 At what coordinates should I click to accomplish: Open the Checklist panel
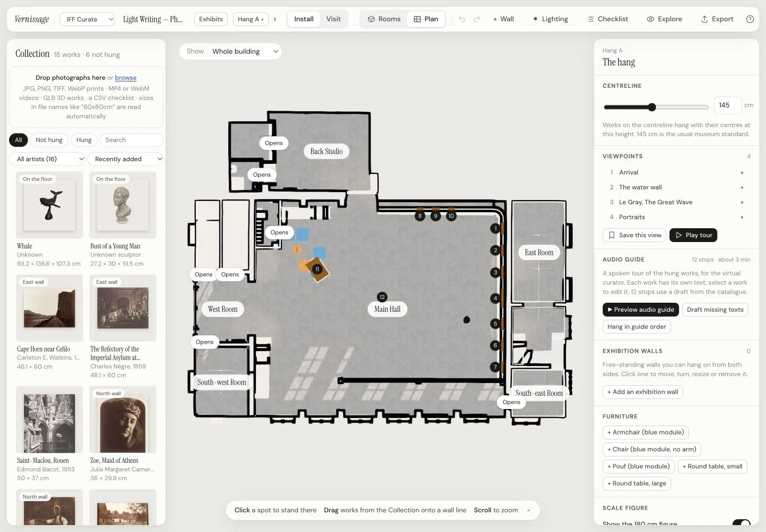[607, 19]
